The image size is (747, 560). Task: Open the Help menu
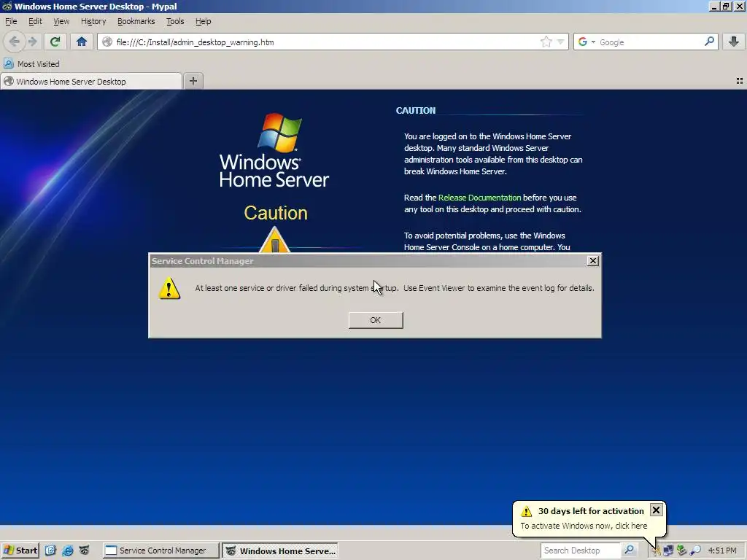pos(204,21)
